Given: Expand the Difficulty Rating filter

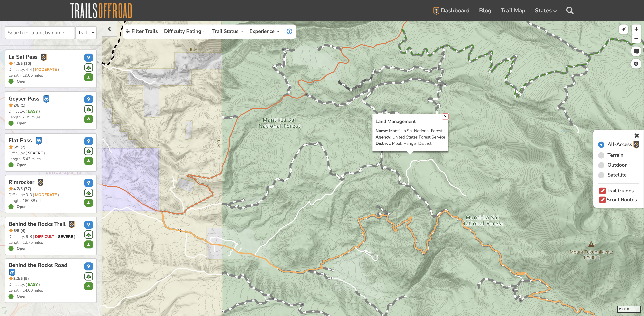Looking at the screenshot, I should point(185,31).
